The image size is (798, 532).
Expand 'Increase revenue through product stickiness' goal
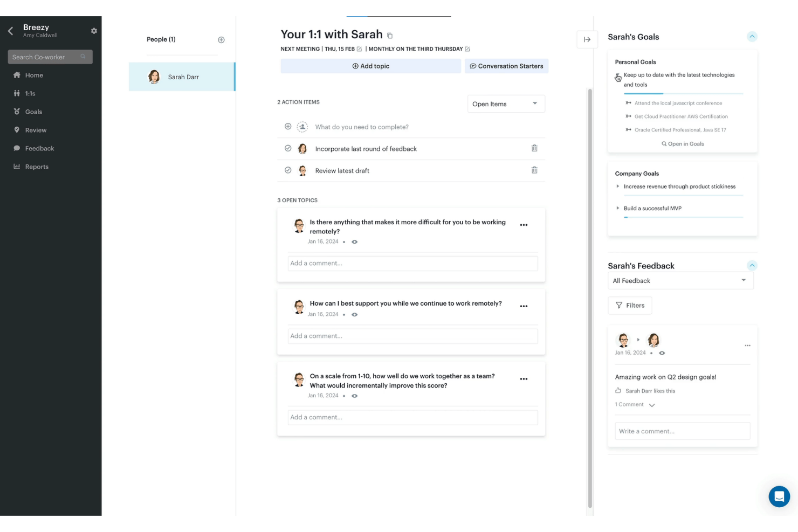tap(618, 186)
